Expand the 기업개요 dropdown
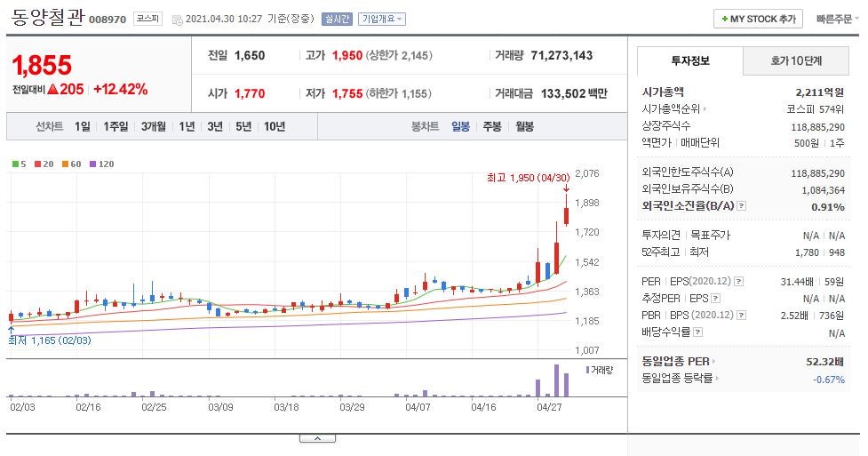This screenshot has width=868, height=456. click(382, 19)
